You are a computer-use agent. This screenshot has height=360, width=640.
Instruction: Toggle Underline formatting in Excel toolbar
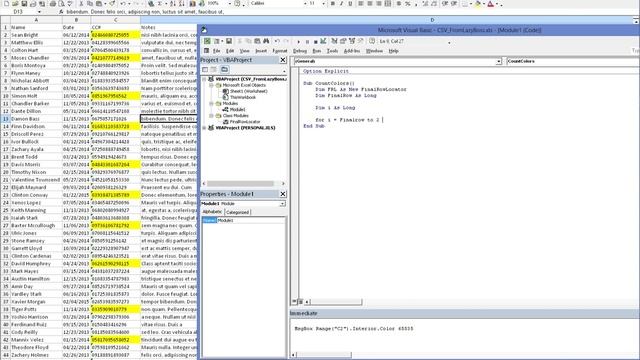pos(350,4)
